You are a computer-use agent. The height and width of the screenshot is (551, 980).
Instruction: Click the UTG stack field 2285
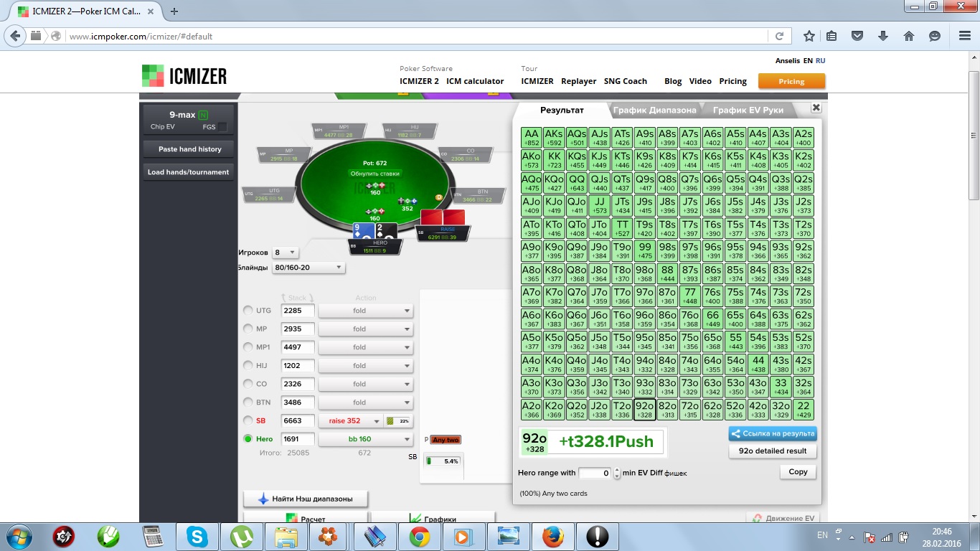(x=298, y=311)
